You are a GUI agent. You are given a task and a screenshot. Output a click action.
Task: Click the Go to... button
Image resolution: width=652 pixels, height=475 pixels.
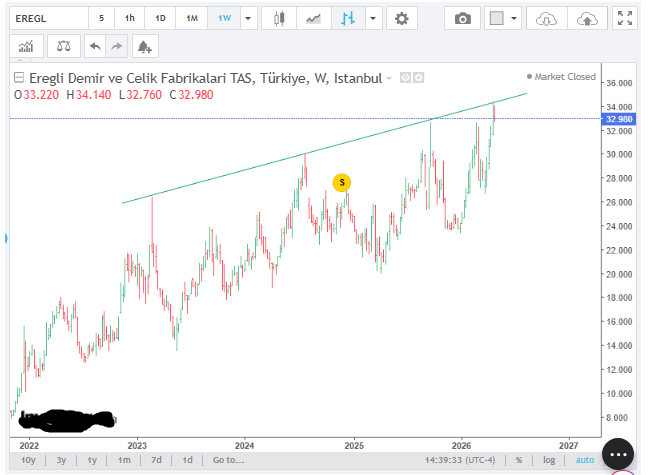click(227, 460)
